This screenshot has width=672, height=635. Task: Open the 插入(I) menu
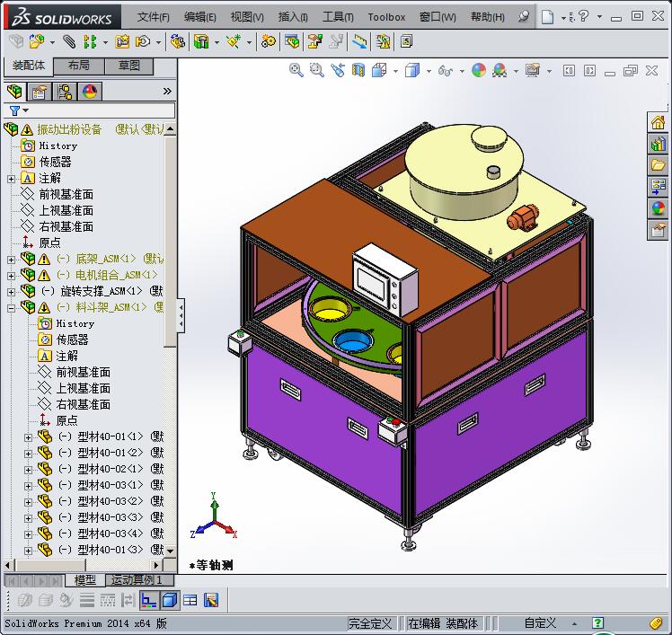click(x=293, y=17)
